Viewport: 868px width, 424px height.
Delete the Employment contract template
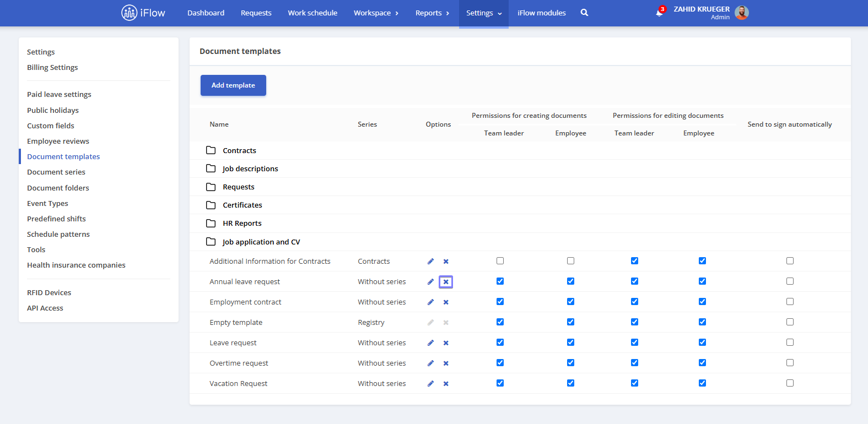pyautogui.click(x=446, y=302)
